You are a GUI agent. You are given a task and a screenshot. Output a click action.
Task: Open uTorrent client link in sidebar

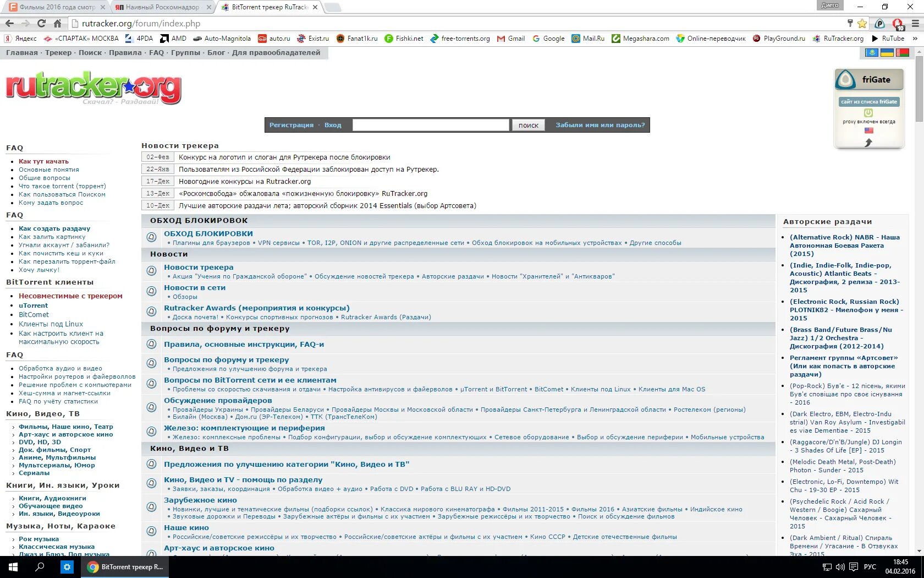[33, 306]
